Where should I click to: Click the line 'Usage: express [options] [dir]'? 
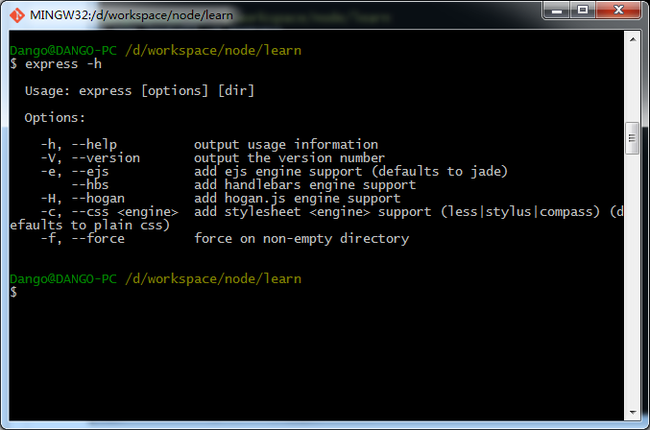[x=140, y=91]
